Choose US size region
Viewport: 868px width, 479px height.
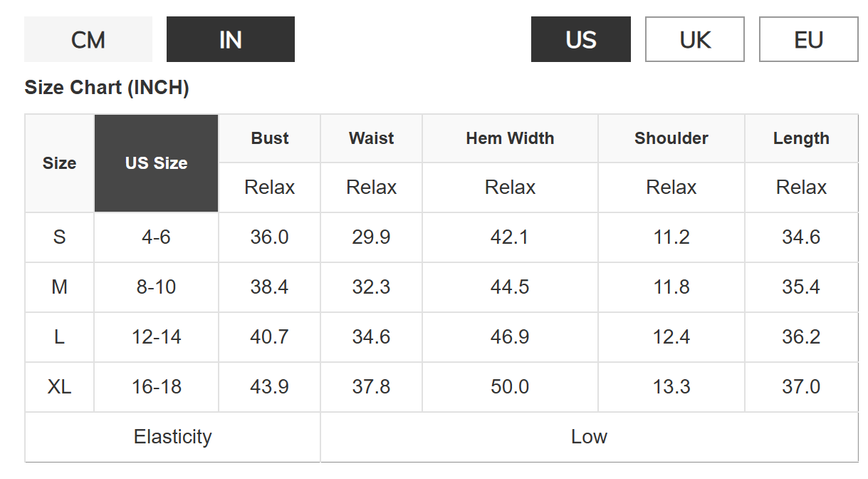[580, 40]
